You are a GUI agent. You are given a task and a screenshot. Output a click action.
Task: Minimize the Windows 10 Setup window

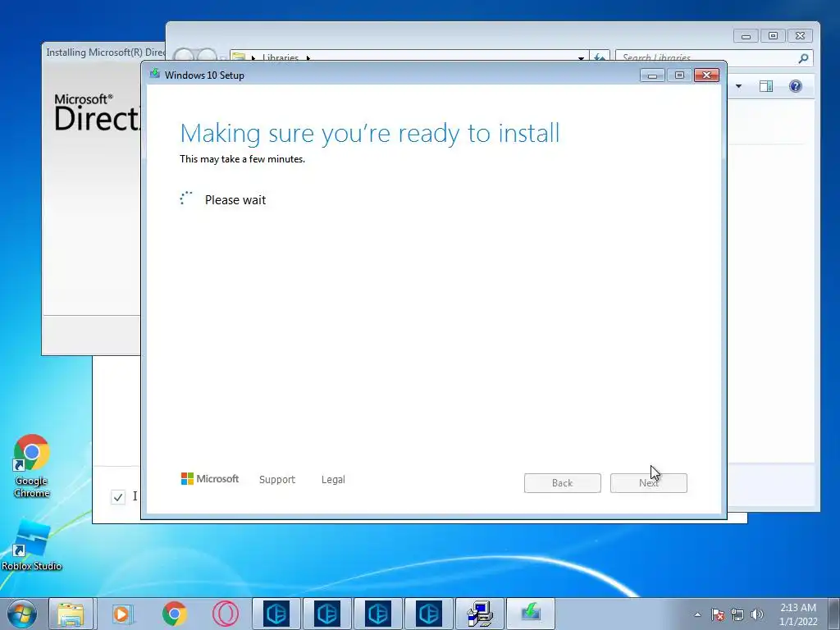point(652,75)
